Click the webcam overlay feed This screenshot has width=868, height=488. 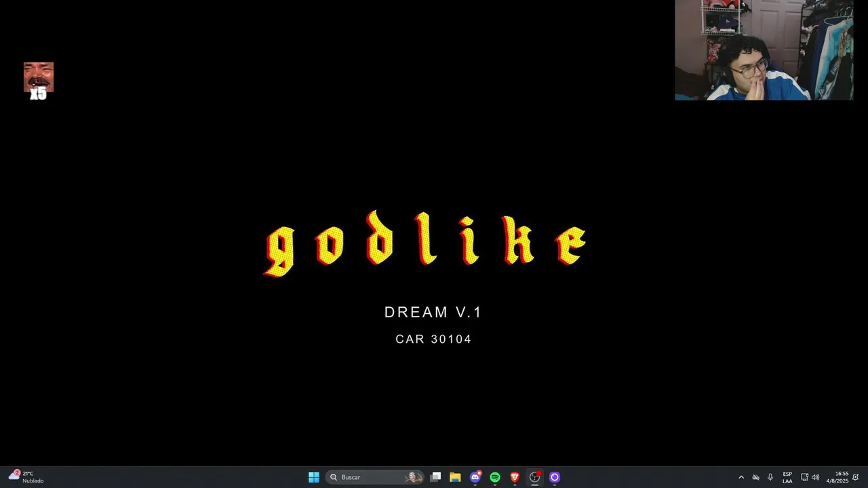[764, 50]
